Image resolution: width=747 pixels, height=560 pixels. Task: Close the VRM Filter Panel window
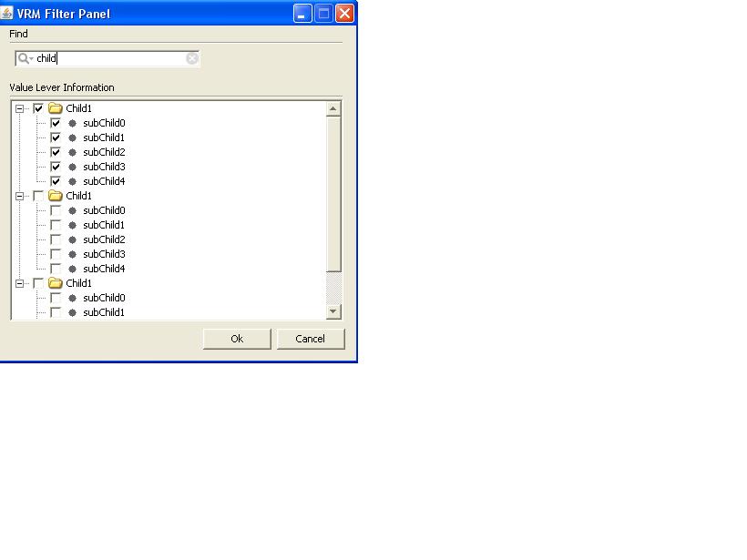344,14
